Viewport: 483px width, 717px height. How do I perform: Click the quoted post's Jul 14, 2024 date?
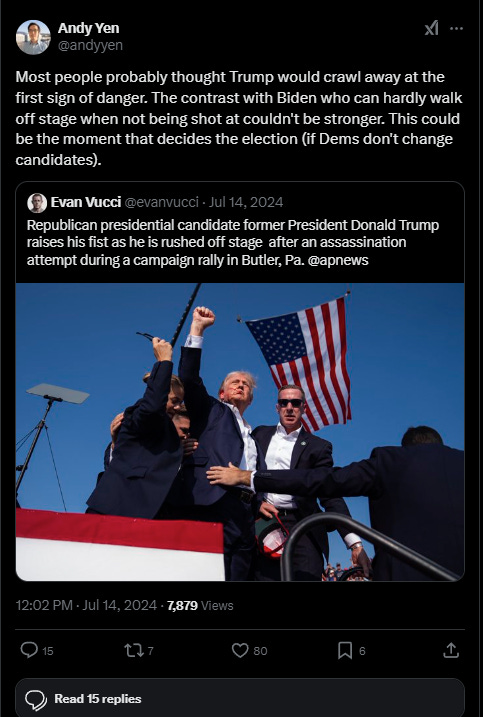click(246, 202)
